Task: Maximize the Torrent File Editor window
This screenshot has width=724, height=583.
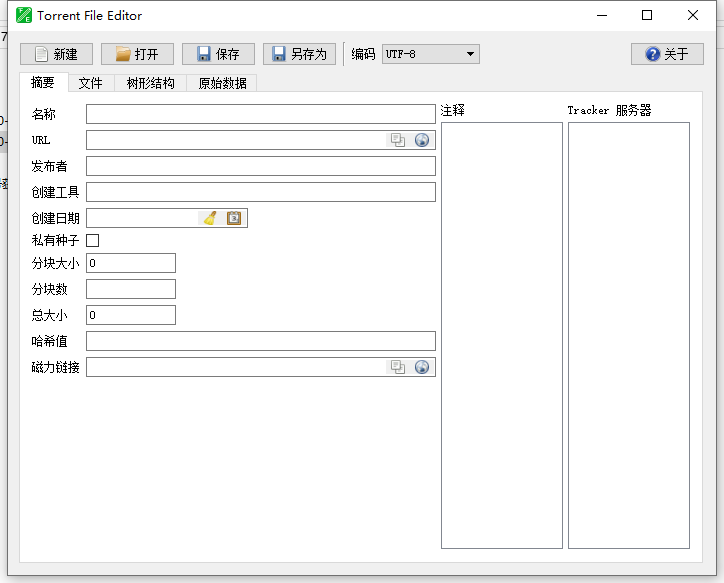Action: coord(647,15)
